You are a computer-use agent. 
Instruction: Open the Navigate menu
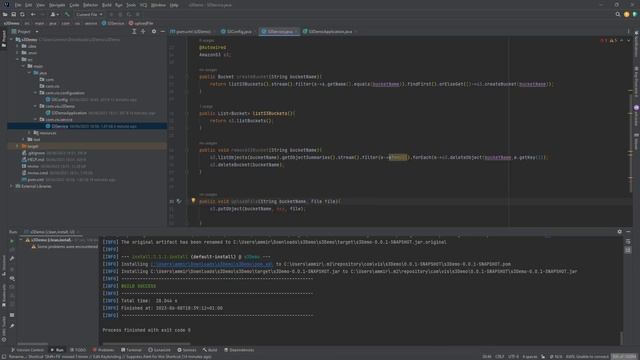(57, 5)
